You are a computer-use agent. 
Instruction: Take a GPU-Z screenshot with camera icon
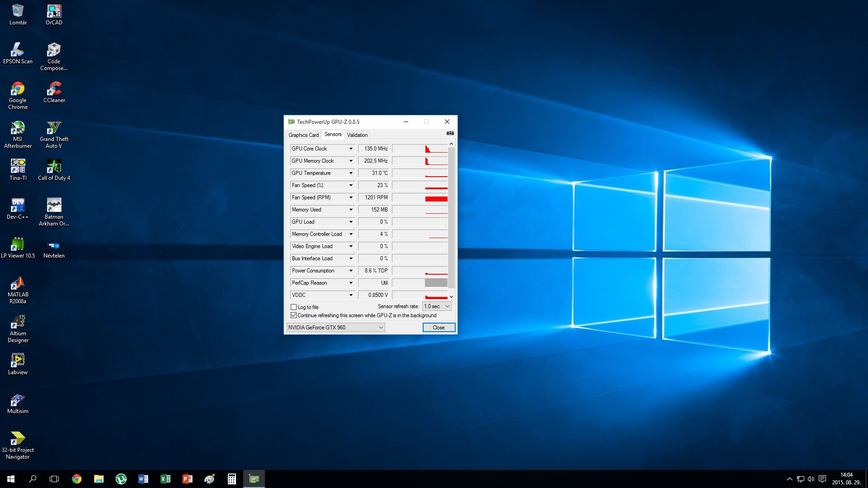[450, 133]
